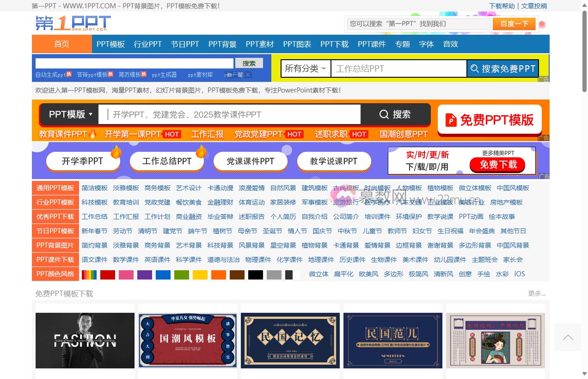
Task: Expand the PPT模版 dropdown in orange banner
Action: click(70, 114)
